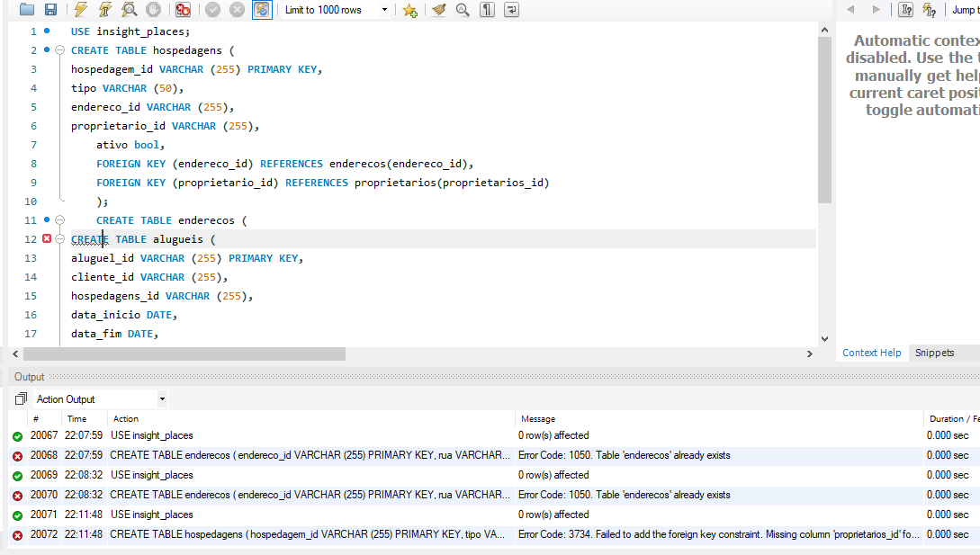Select output row 20072 with error code 3734
980x555 pixels.
pyautogui.click(x=494, y=534)
